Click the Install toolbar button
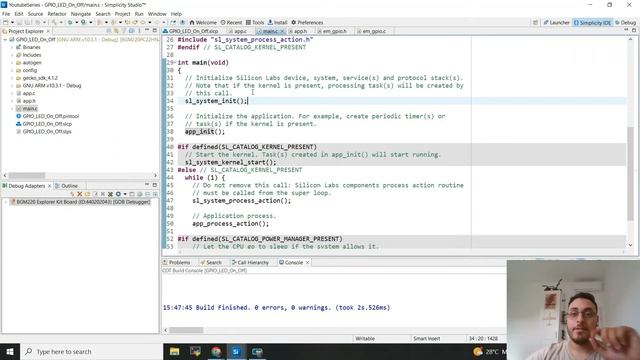 (x=278, y=22)
